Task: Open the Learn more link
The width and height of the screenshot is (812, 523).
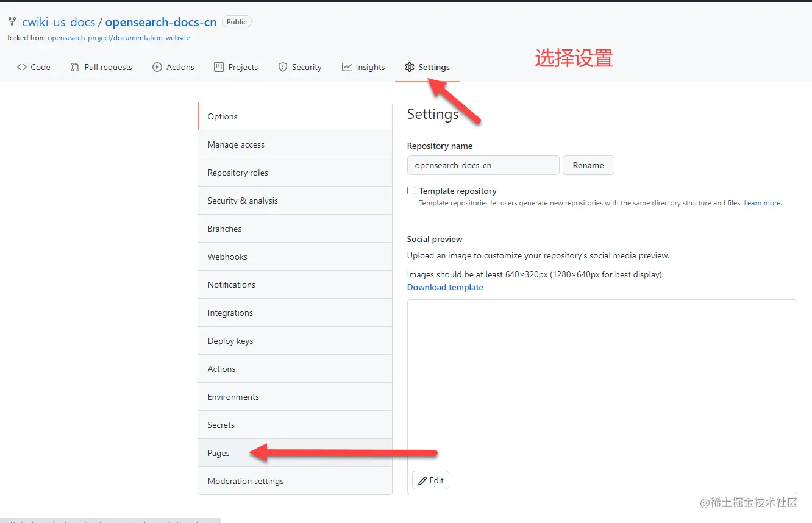Action: [x=761, y=202]
